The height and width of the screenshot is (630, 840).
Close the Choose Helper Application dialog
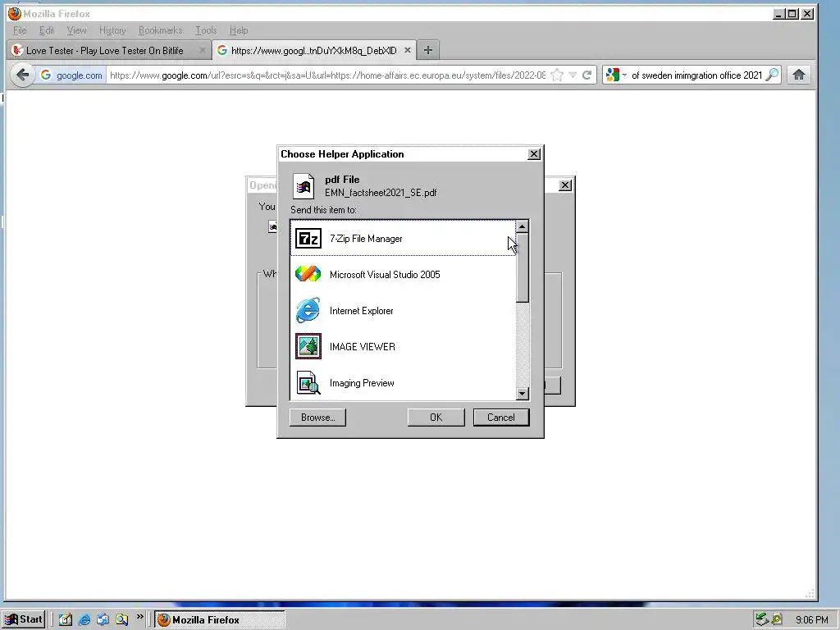point(534,154)
